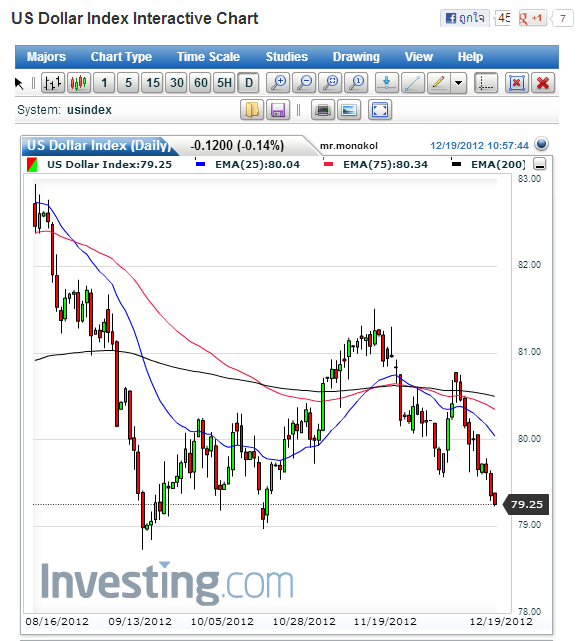580x641 pixels.
Task: Click the print chart icon
Action: [x=323, y=110]
